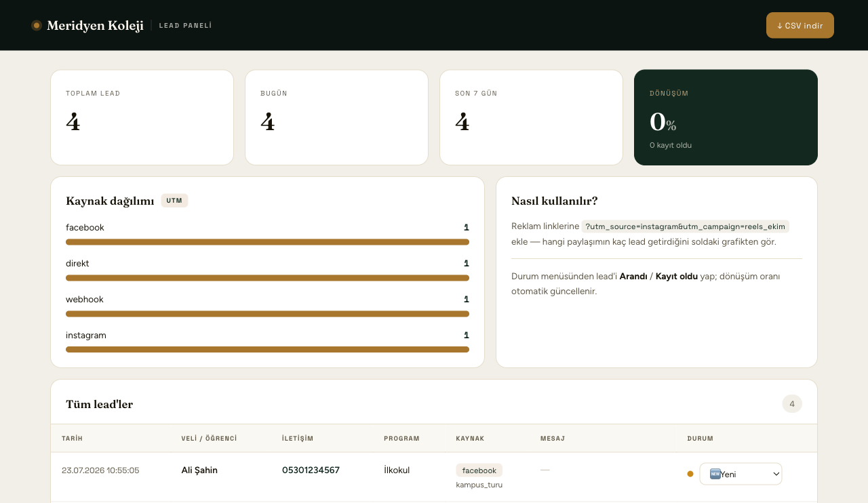Click the facebook tag in Ali Şahin's row
The image size is (868, 503).
tap(479, 470)
